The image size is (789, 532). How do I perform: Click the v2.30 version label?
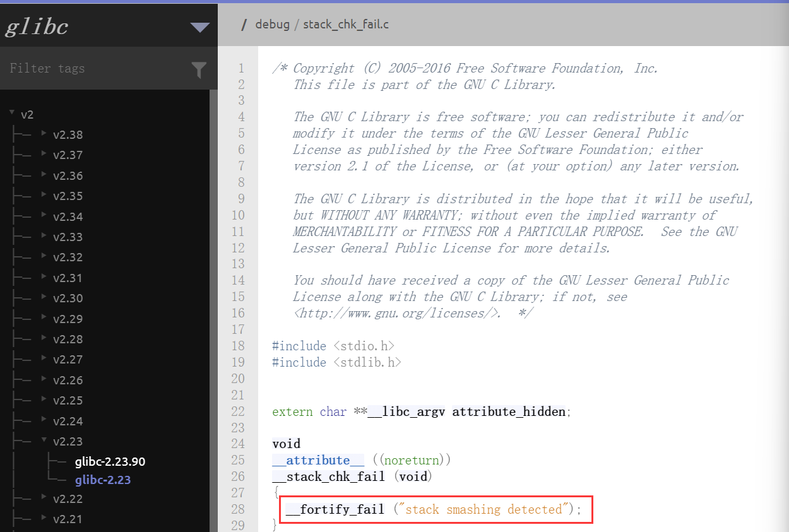[x=68, y=298]
